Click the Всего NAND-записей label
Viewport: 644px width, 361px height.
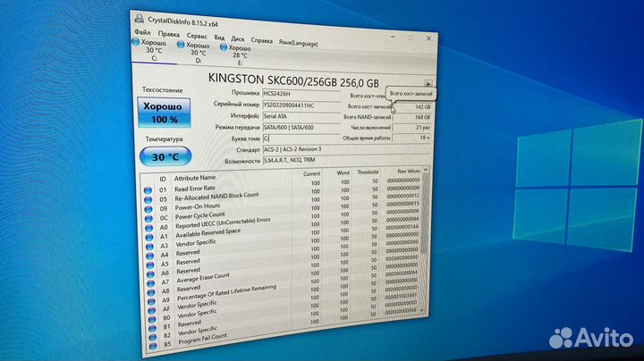pos(368,117)
